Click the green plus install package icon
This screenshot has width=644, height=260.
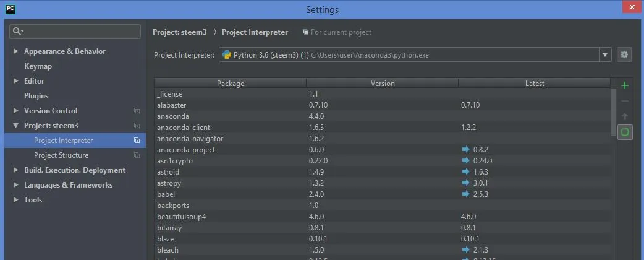point(625,85)
